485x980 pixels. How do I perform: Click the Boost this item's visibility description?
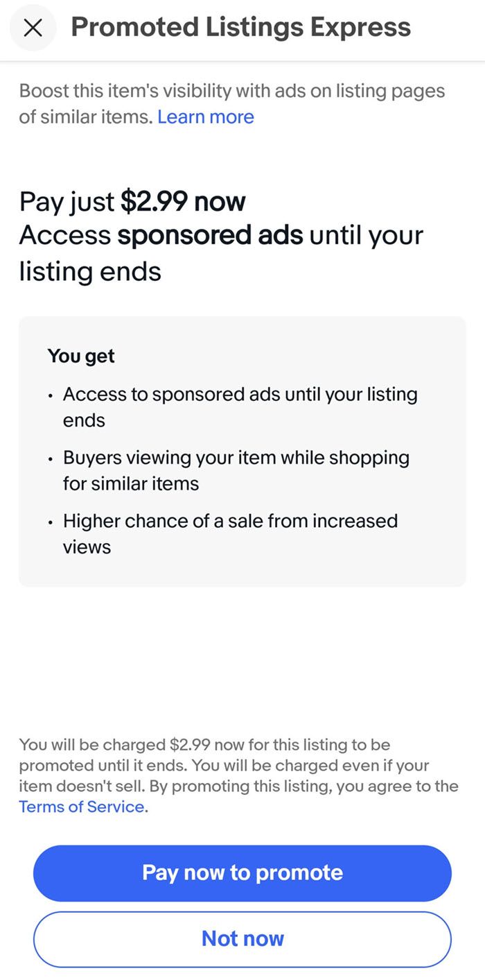click(x=232, y=104)
